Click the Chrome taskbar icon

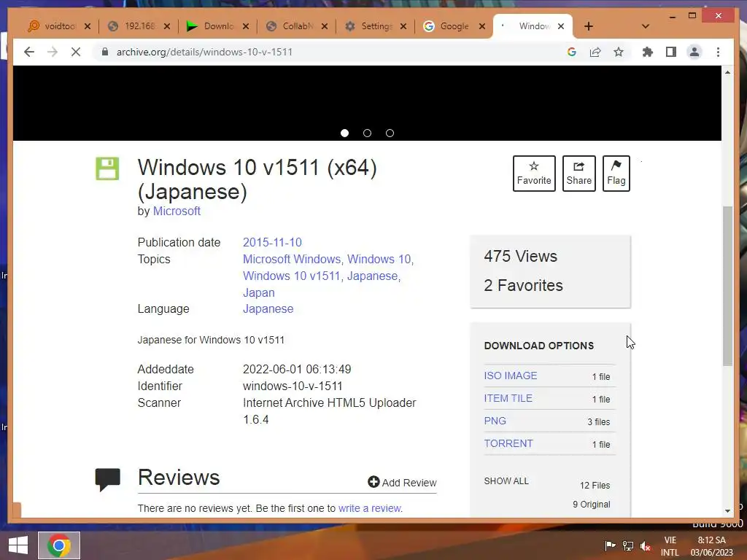pos(59,545)
